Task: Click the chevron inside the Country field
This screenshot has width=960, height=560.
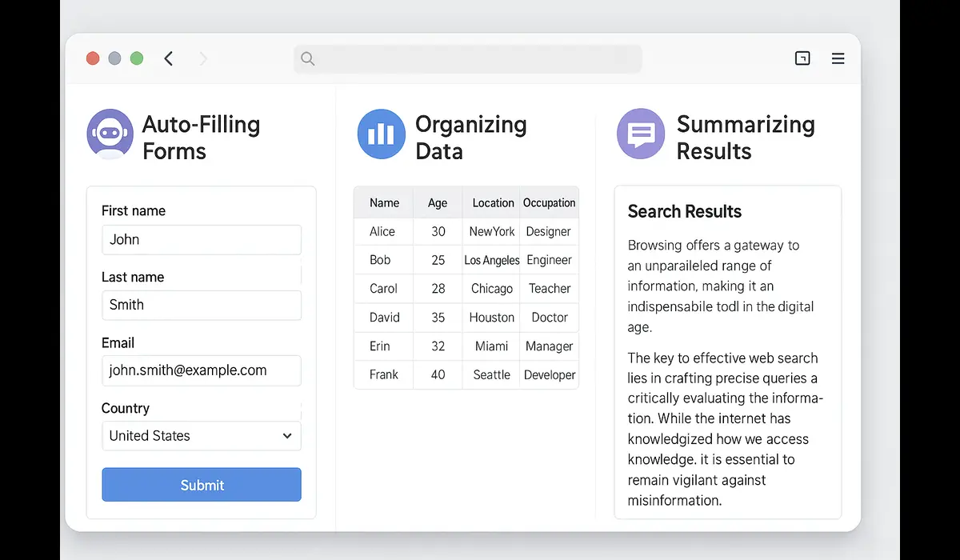Action: 286,436
